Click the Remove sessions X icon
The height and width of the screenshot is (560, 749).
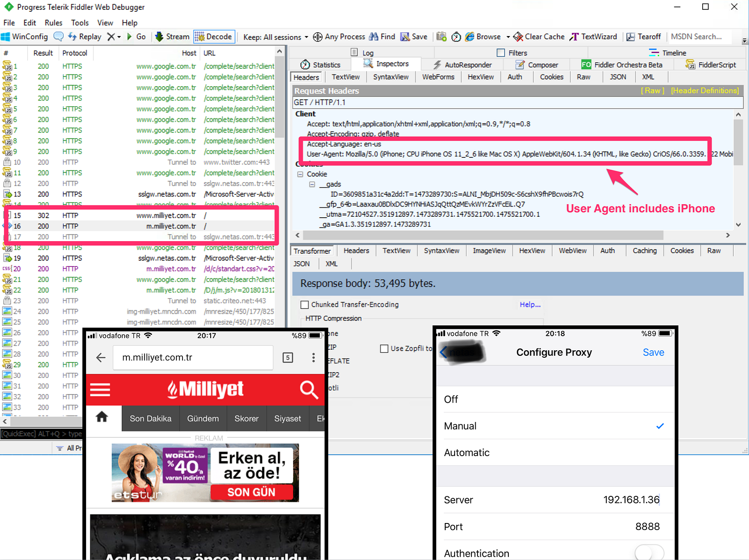click(x=111, y=37)
